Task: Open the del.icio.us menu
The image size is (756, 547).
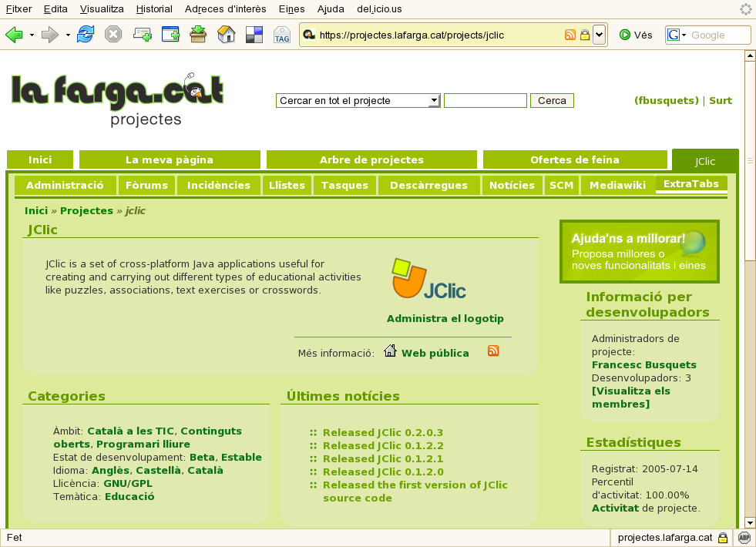Action: [379, 8]
